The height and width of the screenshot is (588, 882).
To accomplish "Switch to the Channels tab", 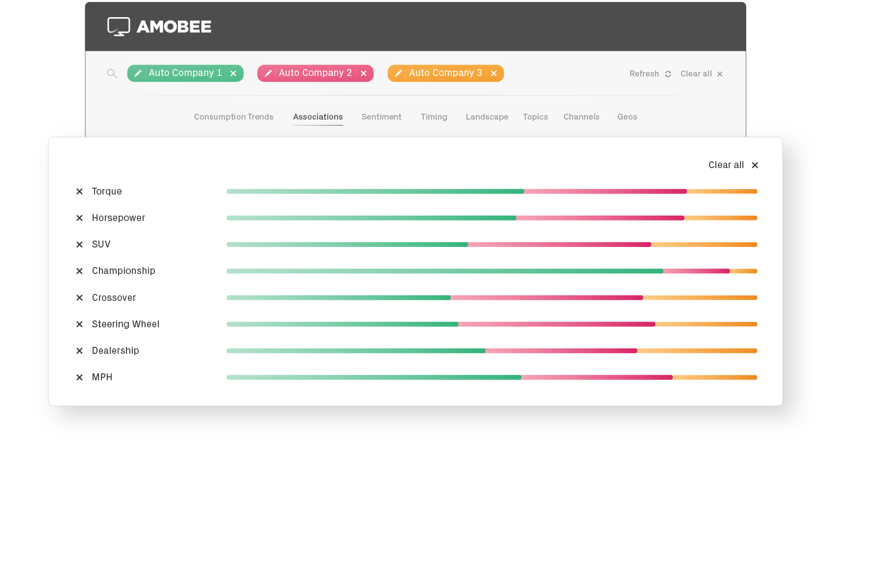I will (581, 117).
